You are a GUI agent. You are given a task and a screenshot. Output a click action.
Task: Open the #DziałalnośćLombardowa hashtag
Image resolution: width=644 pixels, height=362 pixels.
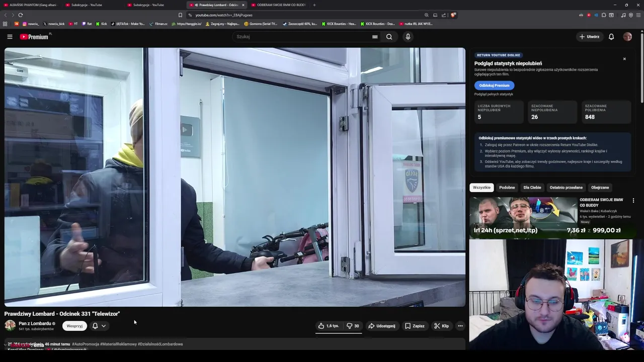[x=160, y=344]
